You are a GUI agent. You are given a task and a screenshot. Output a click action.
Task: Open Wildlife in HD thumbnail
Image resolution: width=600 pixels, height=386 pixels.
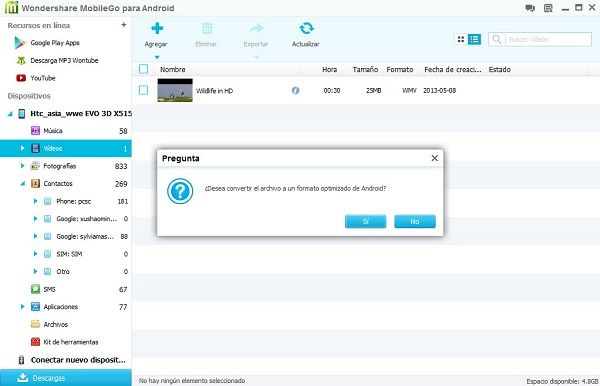175,90
